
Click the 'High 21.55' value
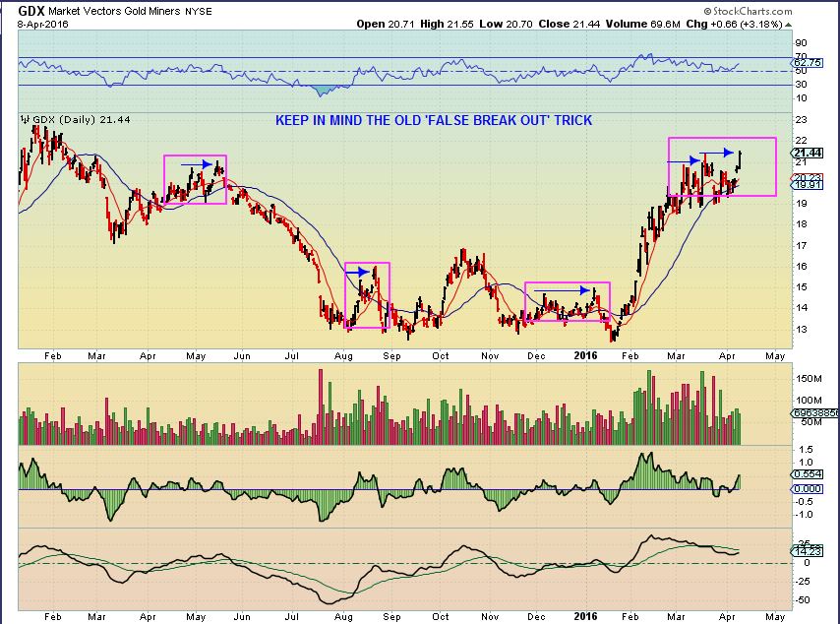click(x=447, y=25)
